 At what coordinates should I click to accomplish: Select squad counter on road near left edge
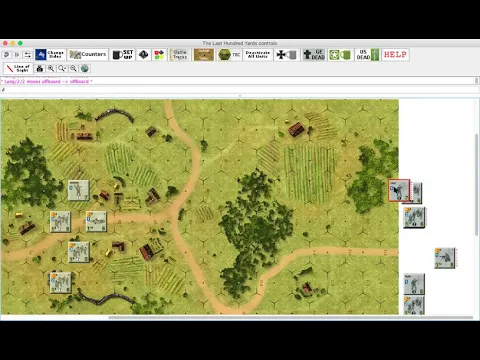(60, 221)
